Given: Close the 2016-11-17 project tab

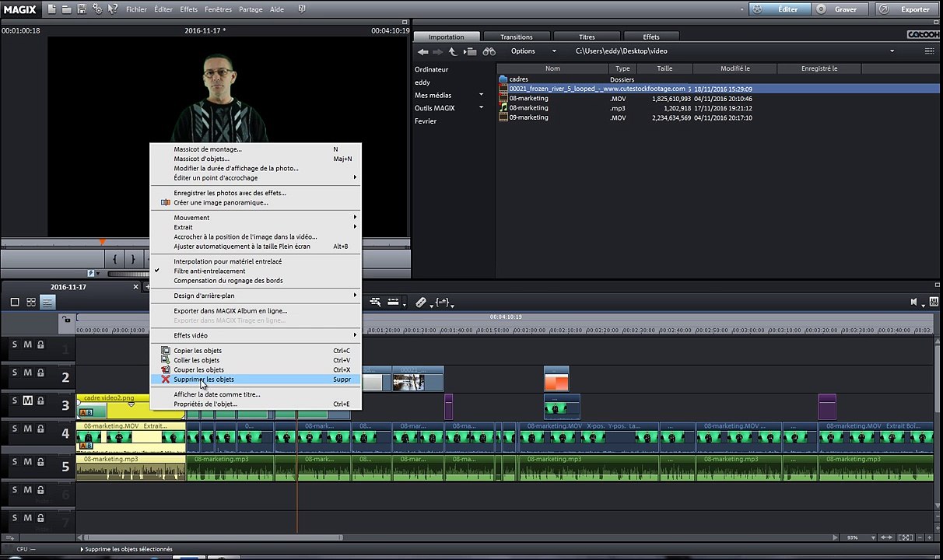Looking at the screenshot, I should (135, 287).
